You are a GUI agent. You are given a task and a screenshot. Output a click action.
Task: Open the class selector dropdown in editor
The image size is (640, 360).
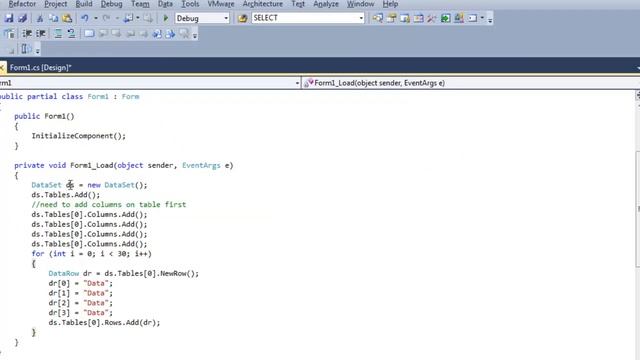point(150,83)
